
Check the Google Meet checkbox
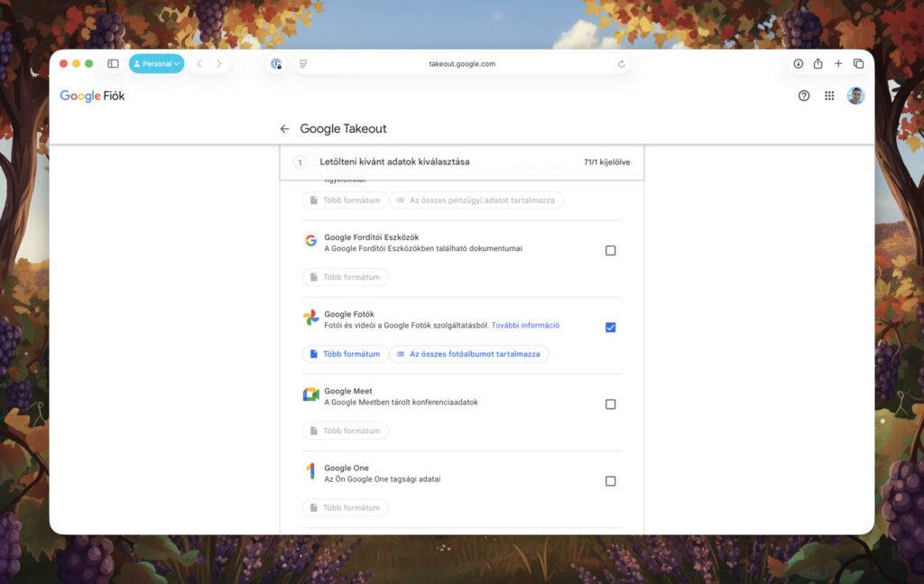coord(611,404)
